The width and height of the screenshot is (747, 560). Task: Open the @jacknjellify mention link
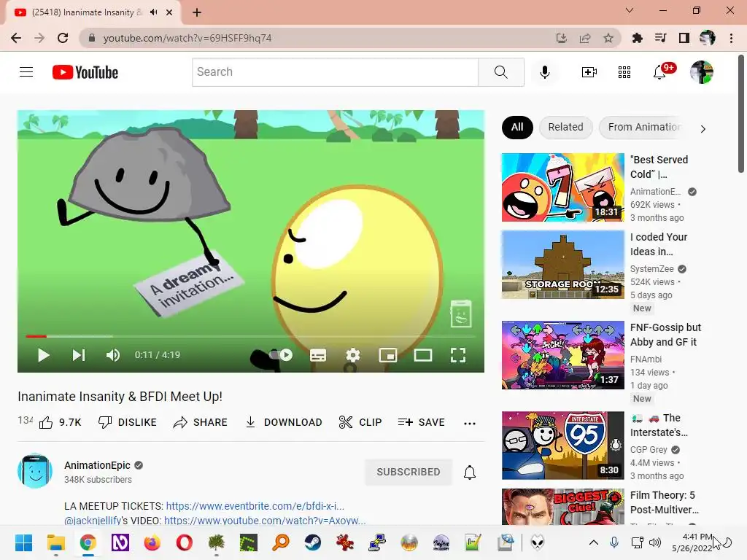(x=93, y=521)
